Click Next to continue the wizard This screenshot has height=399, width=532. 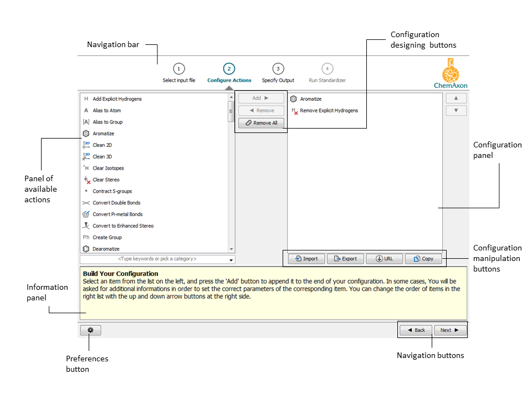(449, 330)
